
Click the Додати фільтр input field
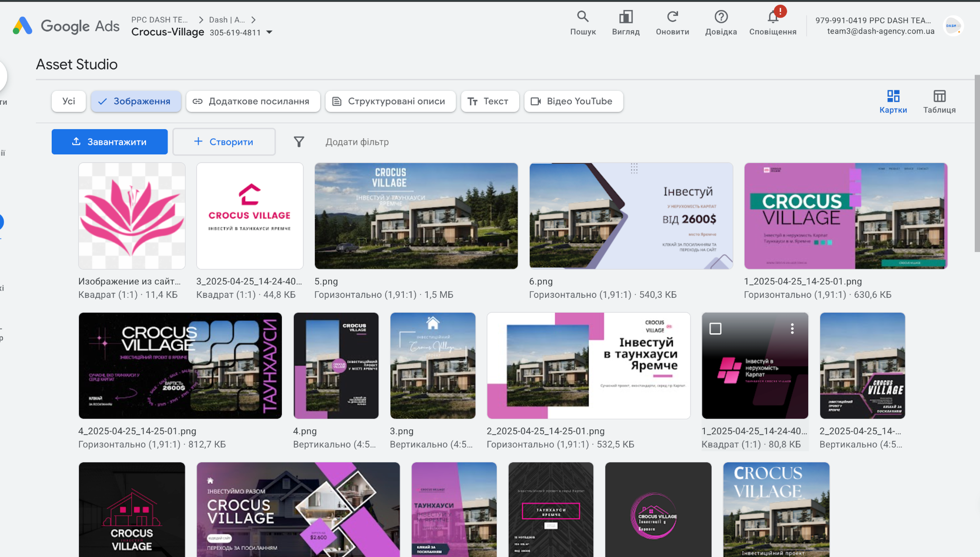(x=357, y=142)
